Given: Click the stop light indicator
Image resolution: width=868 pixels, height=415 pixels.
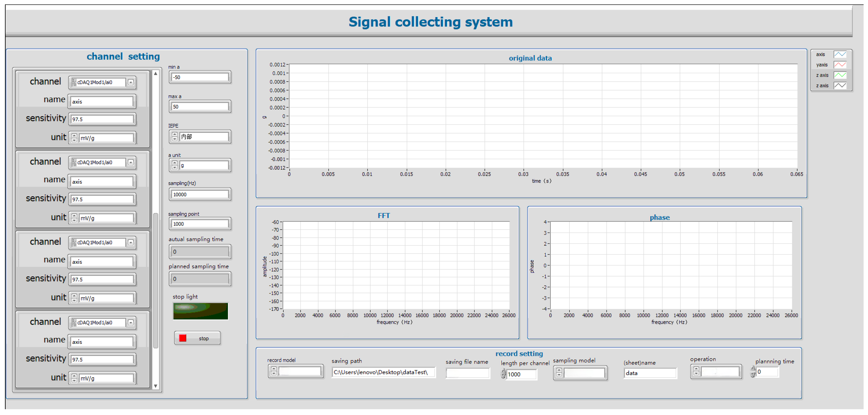Looking at the screenshot, I should [x=201, y=311].
